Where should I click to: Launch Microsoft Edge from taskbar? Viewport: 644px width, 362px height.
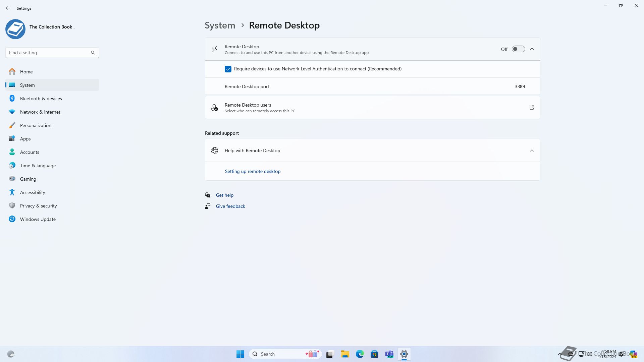(360, 354)
